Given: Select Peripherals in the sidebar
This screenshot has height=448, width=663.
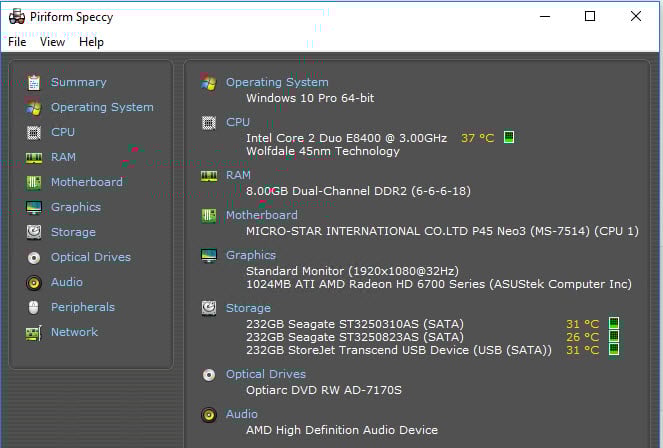Looking at the screenshot, I should [x=83, y=307].
